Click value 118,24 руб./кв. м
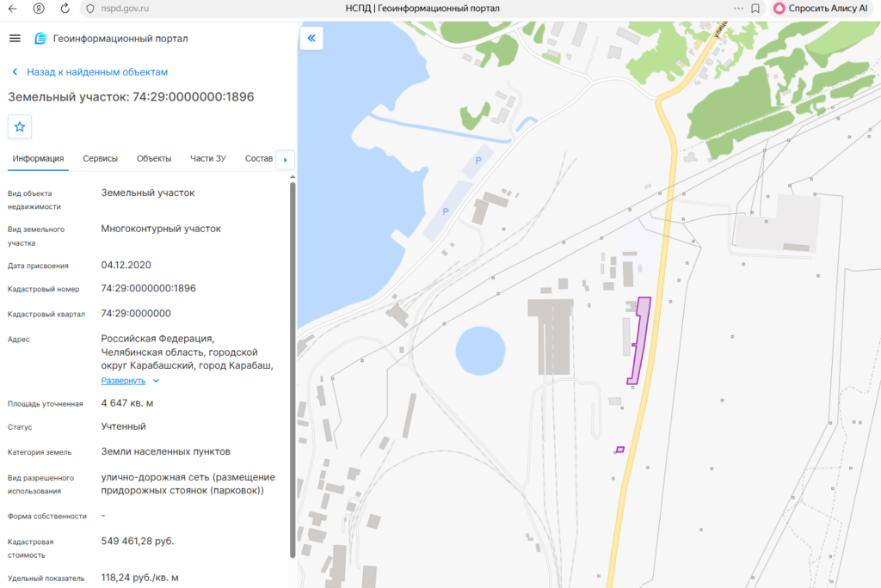 140,578
